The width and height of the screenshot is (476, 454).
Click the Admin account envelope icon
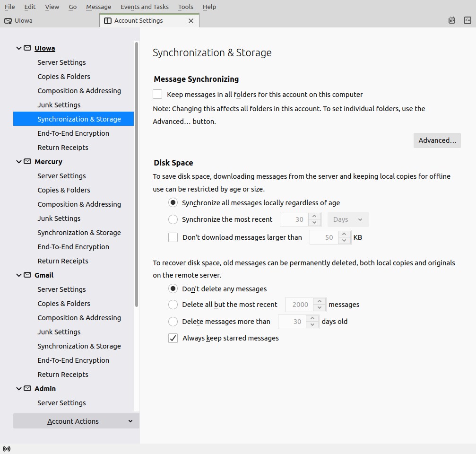point(27,389)
